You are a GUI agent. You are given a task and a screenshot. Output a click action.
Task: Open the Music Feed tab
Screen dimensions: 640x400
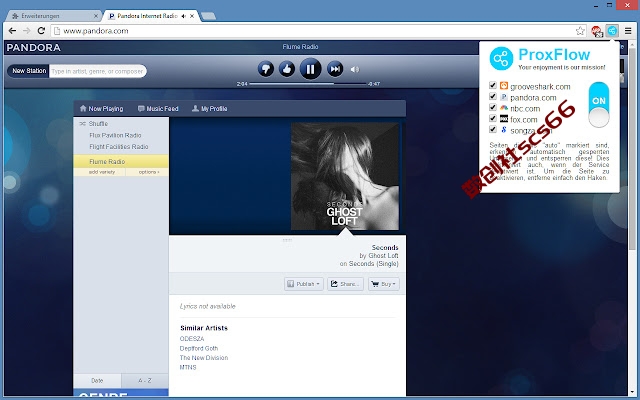158,109
